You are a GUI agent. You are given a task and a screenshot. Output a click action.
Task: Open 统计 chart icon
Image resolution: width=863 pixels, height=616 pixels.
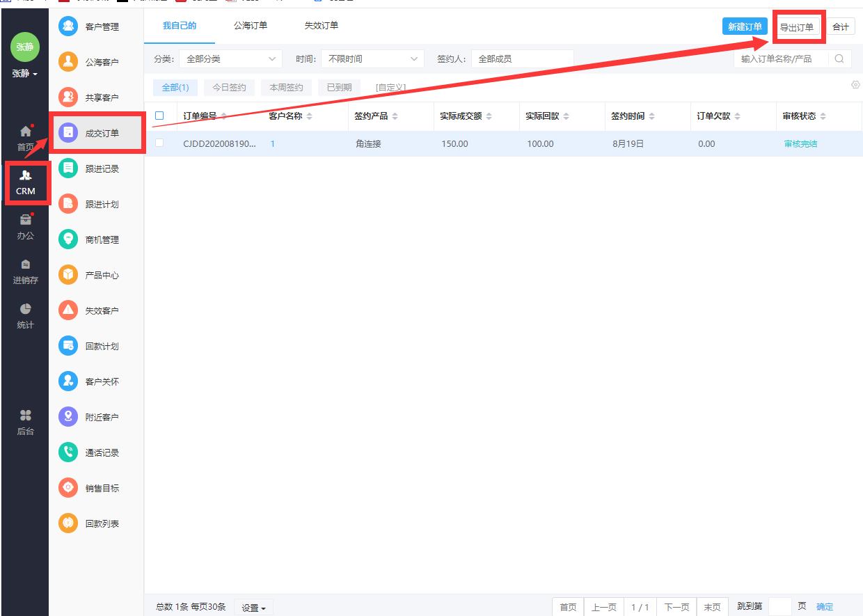pos(26,308)
